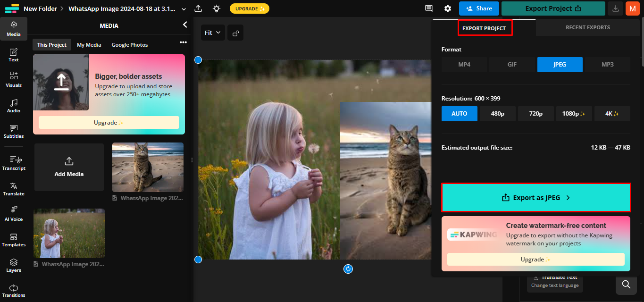Open the comments icon in top bar
The image size is (644, 302).
[x=428, y=8]
